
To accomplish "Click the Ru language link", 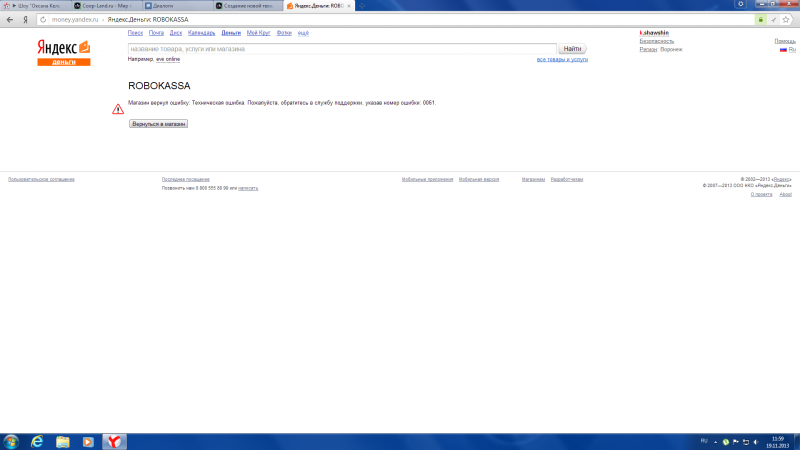I will pos(792,49).
